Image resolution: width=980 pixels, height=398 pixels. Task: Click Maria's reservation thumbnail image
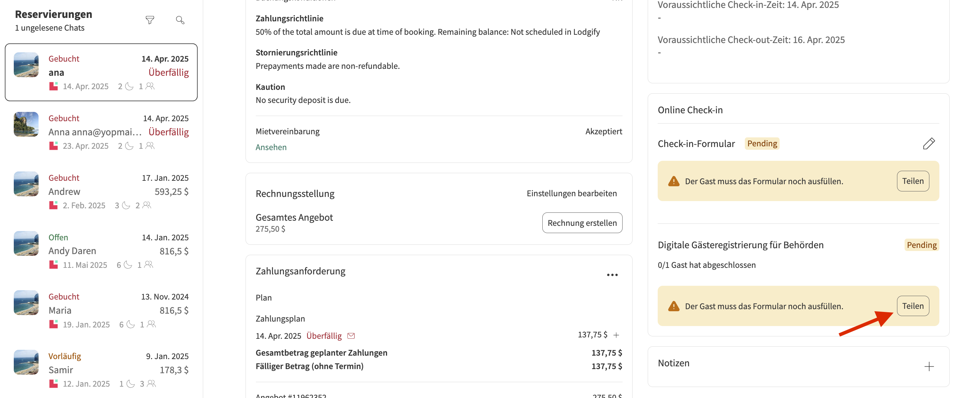[26, 303]
